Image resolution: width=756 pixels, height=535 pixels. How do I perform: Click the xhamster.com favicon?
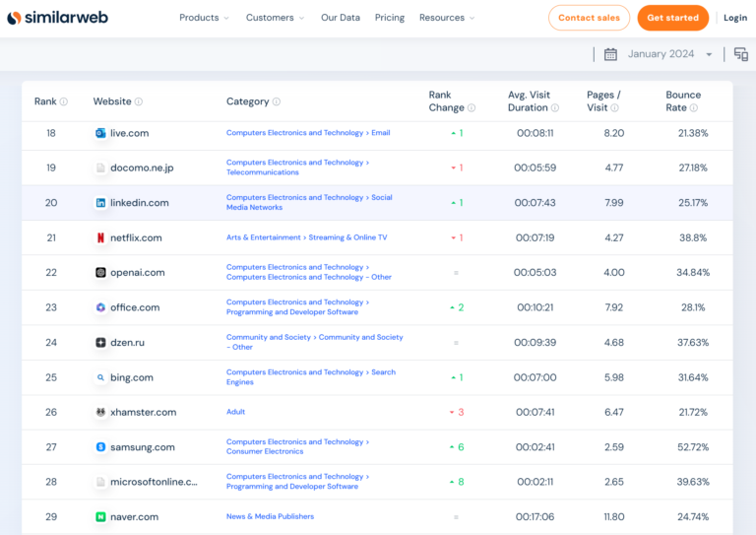click(100, 412)
